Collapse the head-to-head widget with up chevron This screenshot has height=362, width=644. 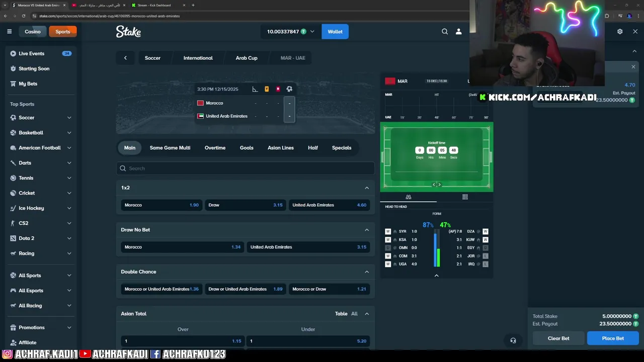click(437, 276)
